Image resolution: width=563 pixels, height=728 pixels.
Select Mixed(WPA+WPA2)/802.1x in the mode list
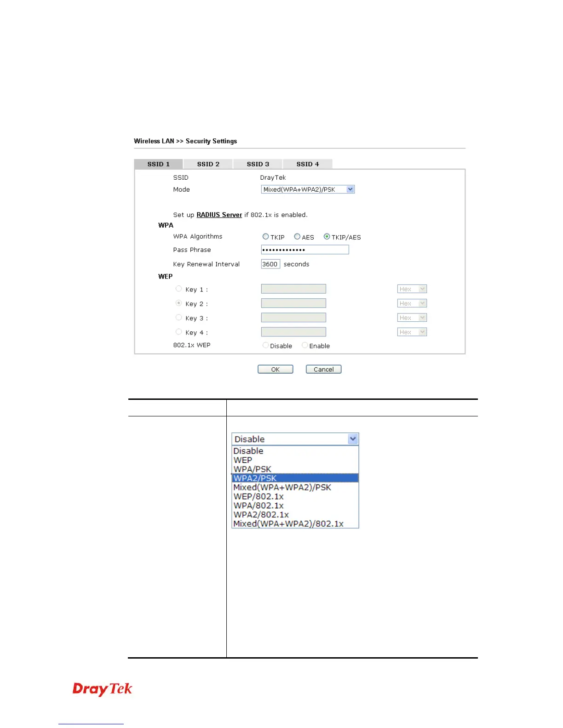(x=295, y=523)
